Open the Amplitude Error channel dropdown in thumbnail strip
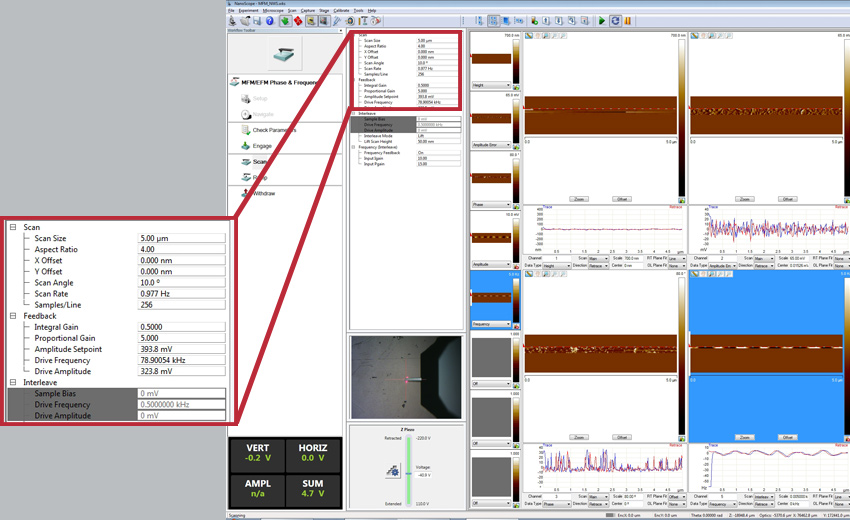 point(491,145)
